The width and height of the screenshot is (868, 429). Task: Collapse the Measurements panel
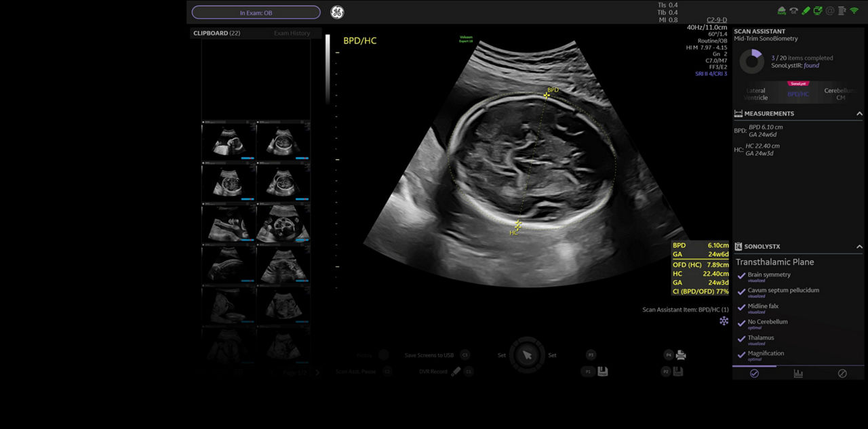859,114
